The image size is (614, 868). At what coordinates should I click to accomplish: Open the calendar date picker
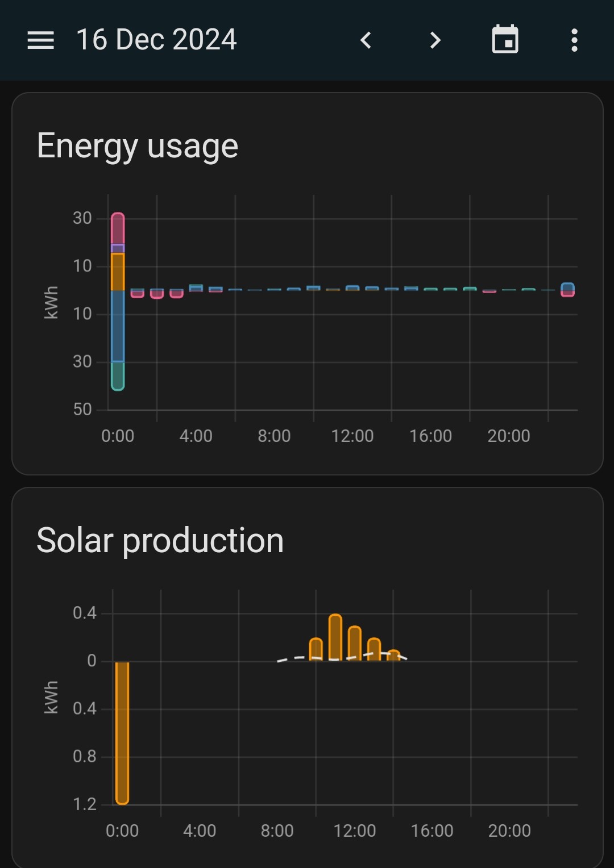point(505,40)
